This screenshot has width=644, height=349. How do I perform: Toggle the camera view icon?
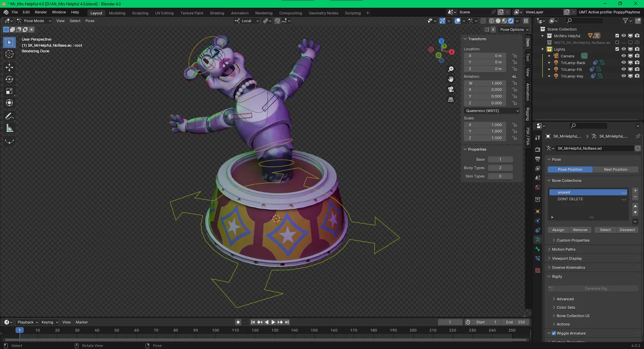pos(451,89)
